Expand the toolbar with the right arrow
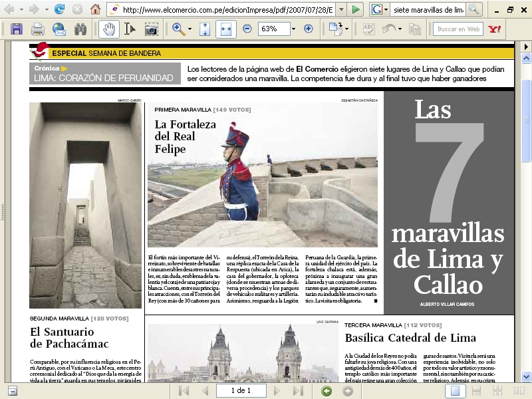The width and height of the screenshot is (532, 399). [x=526, y=47]
